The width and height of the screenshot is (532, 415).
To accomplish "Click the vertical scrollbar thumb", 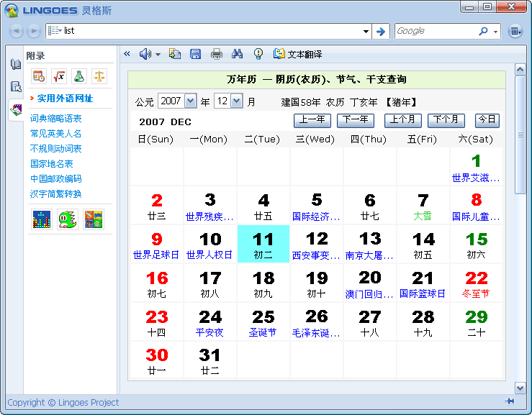I will pos(520,134).
